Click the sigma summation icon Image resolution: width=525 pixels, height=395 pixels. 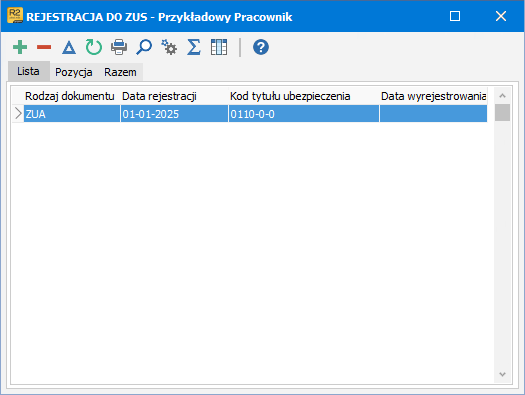(x=194, y=47)
